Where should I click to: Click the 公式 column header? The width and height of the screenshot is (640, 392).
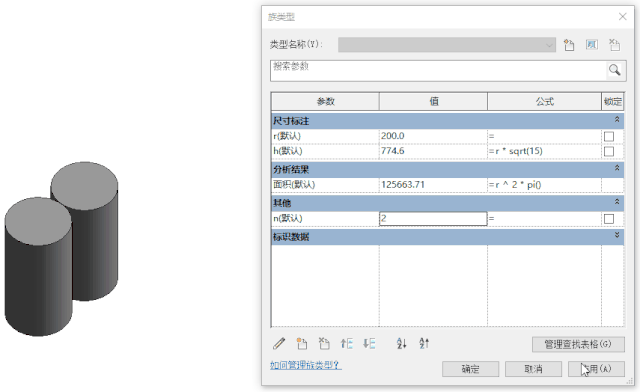click(x=544, y=102)
